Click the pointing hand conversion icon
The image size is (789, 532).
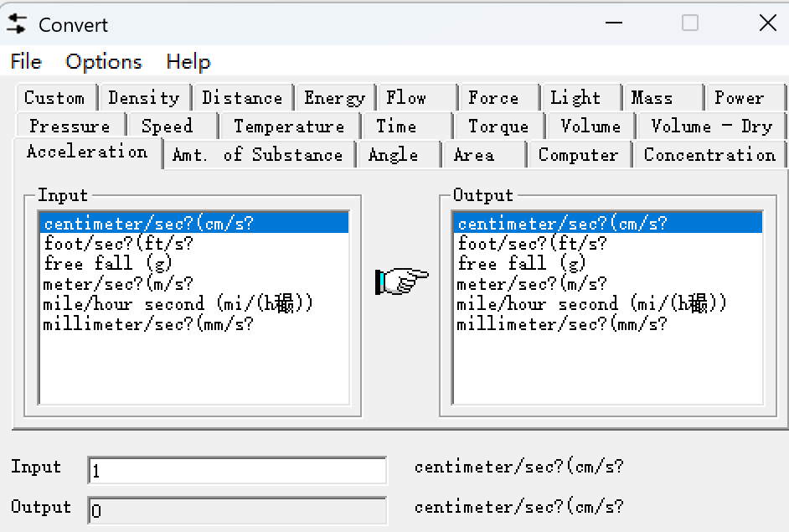(x=401, y=280)
